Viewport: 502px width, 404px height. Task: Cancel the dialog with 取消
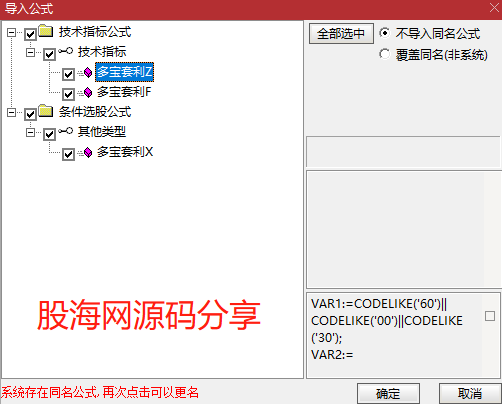(470, 394)
